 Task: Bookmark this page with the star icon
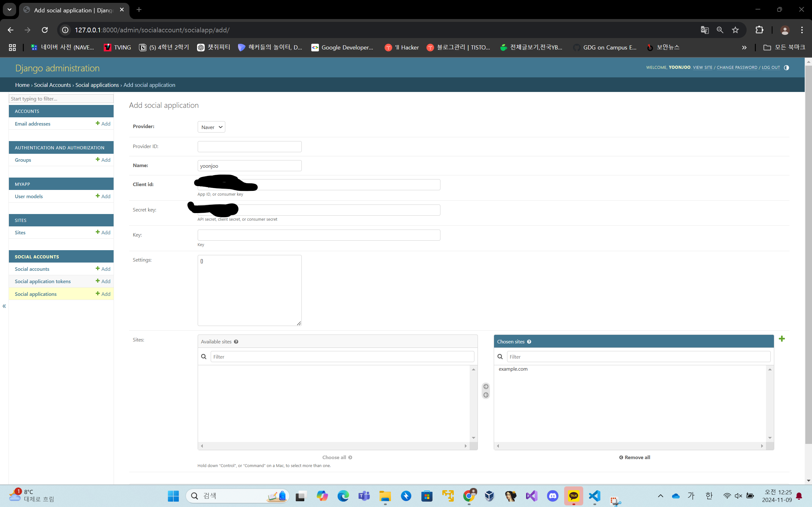coord(735,30)
